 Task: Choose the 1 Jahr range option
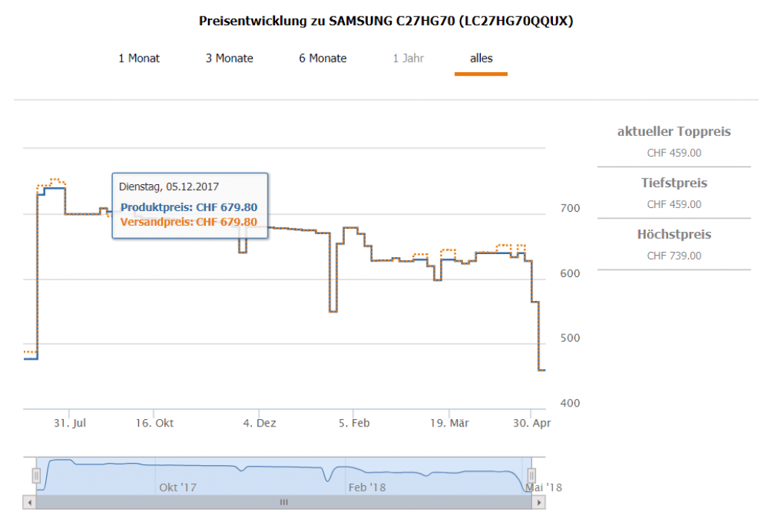408,58
